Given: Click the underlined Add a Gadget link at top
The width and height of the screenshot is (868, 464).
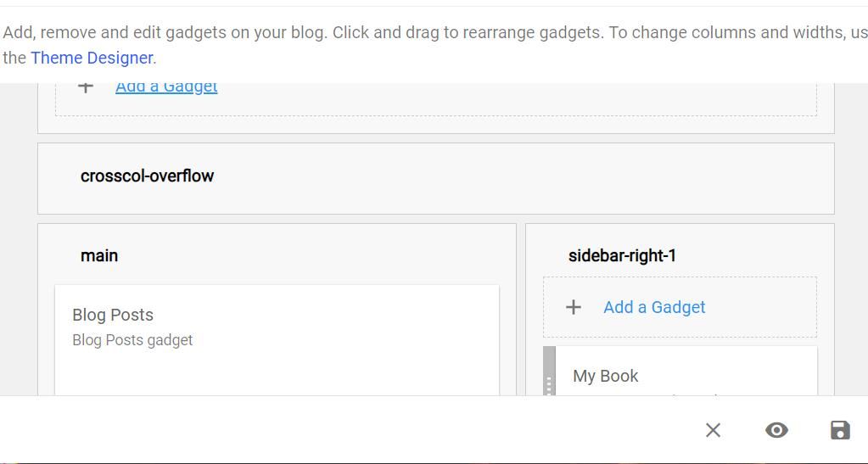Looking at the screenshot, I should [x=166, y=87].
